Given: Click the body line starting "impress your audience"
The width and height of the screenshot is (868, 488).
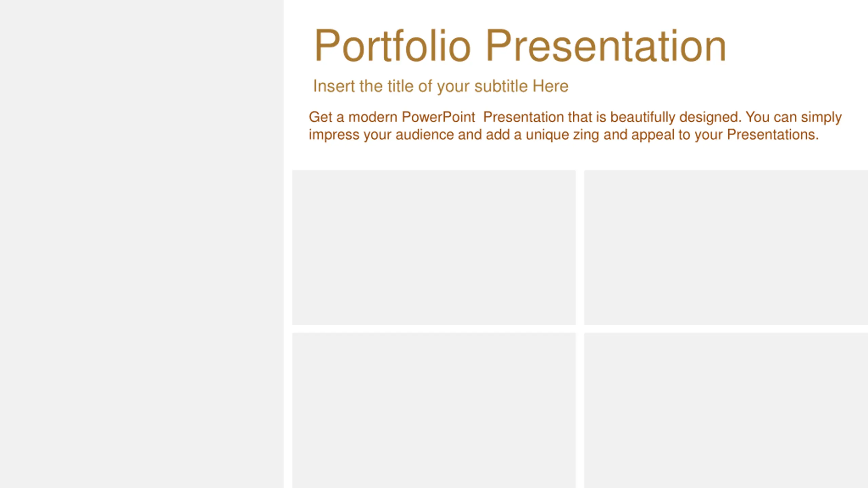Looking at the screenshot, I should pos(564,135).
